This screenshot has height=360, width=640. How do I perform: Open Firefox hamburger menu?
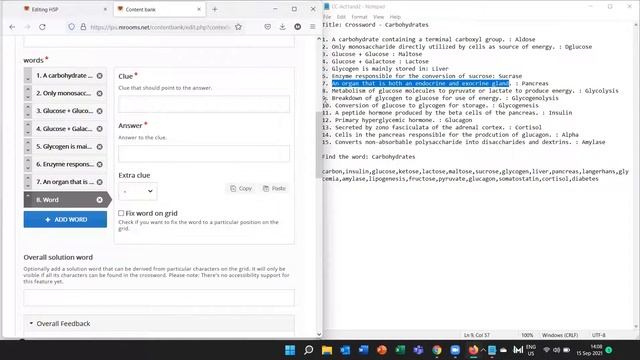tap(313, 27)
